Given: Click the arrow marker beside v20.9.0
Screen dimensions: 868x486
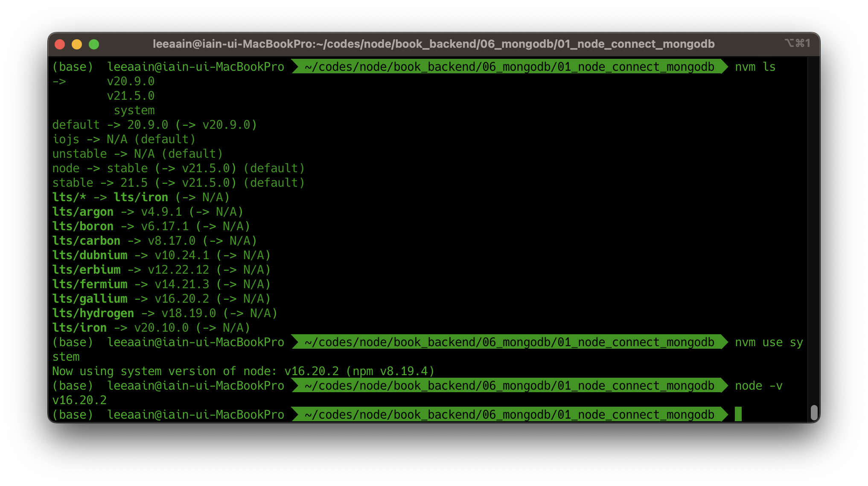Looking at the screenshot, I should 59,81.
